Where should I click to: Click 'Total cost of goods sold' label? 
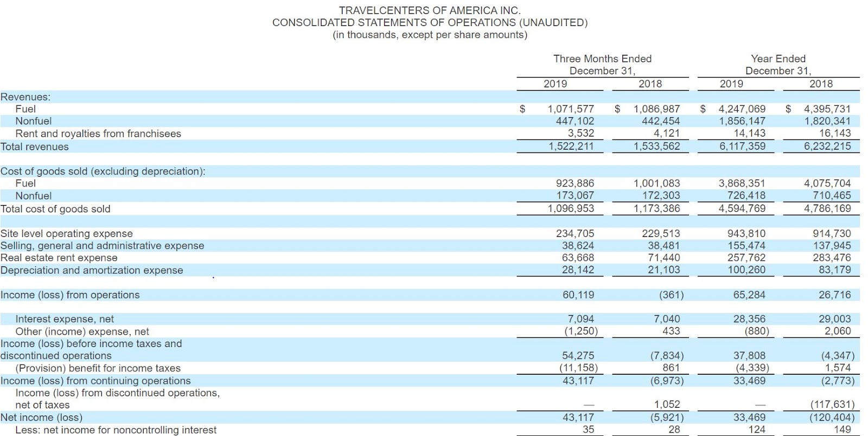point(55,209)
